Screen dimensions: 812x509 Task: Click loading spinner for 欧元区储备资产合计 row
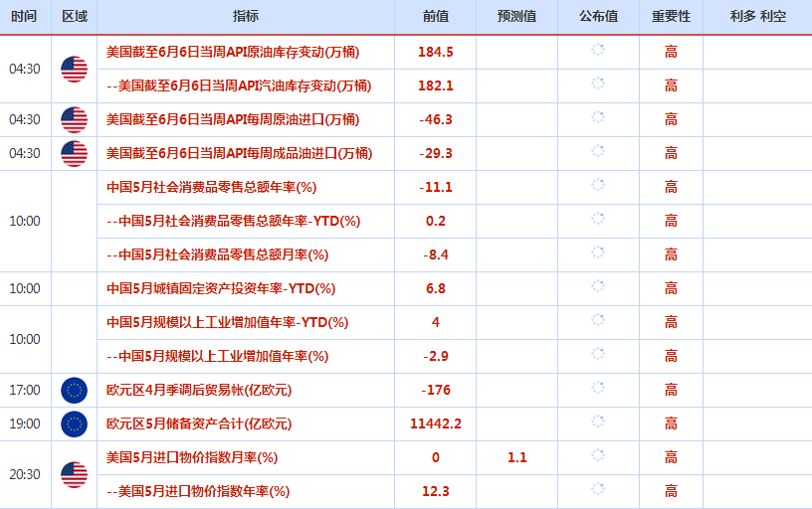[598, 422]
